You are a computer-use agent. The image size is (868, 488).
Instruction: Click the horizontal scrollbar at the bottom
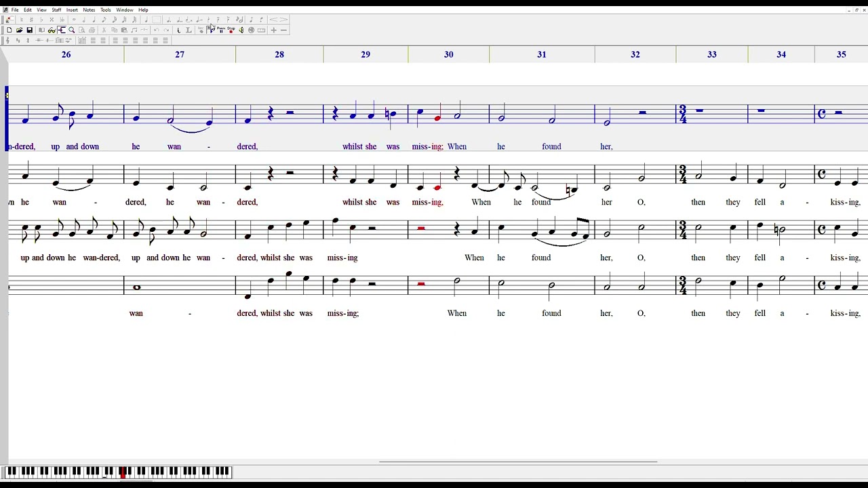518,462
